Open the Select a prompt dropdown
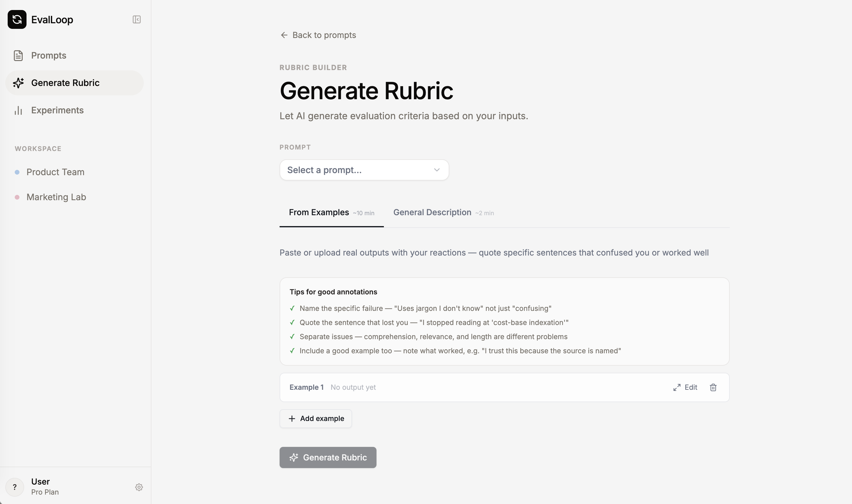This screenshot has height=504, width=852. point(364,170)
